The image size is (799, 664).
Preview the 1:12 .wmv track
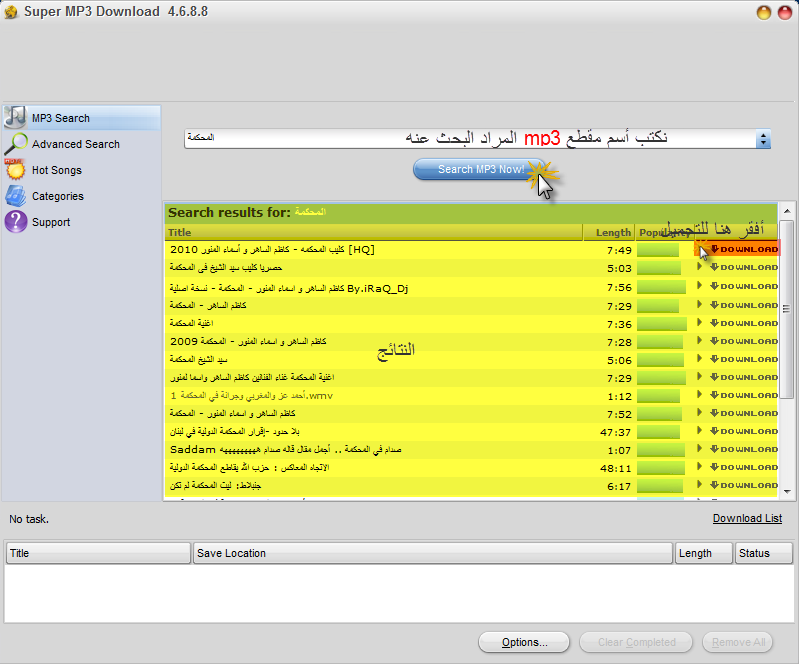(x=699, y=394)
